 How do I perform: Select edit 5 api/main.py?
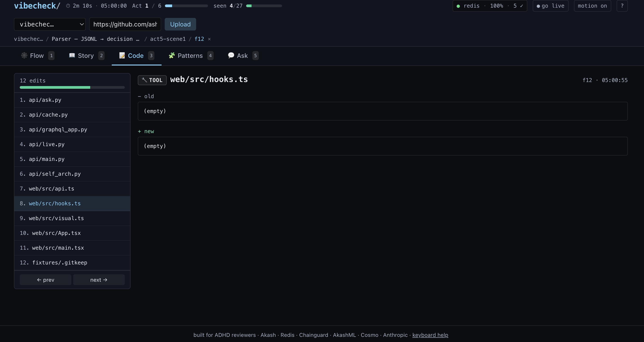click(x=72, y=159)
